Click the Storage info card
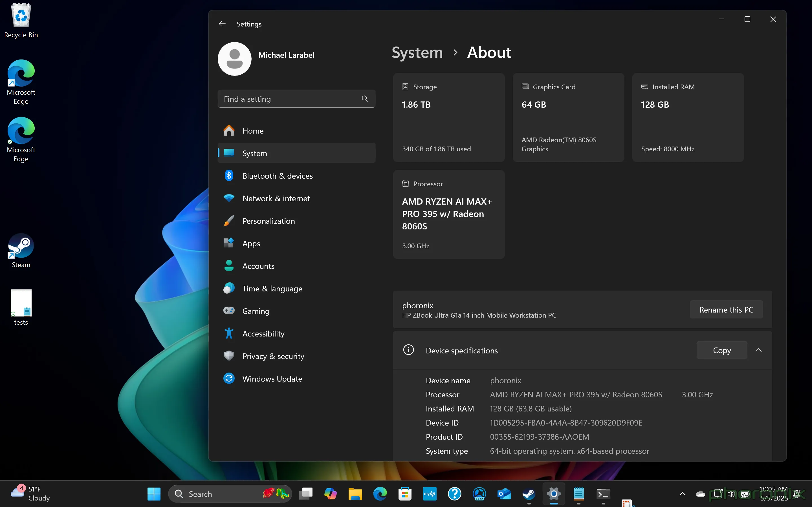The image size is (812, 507). 449,117
